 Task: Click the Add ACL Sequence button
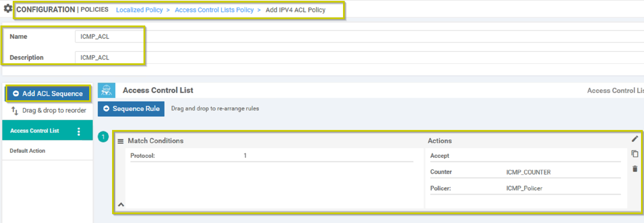(x=48, y=93)
